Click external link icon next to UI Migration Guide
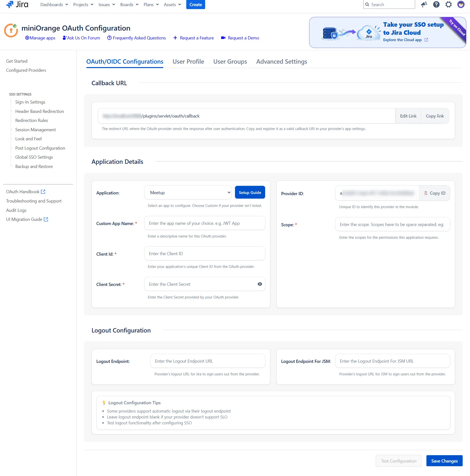Screen dimensions: 470x476 click(46, 219)
